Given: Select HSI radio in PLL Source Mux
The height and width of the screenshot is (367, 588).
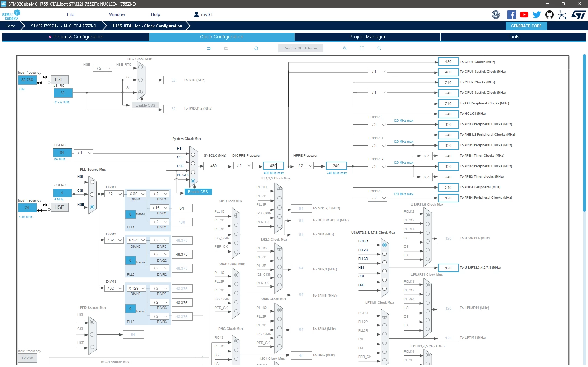Looking at the screenshot, I should [92, 182].
